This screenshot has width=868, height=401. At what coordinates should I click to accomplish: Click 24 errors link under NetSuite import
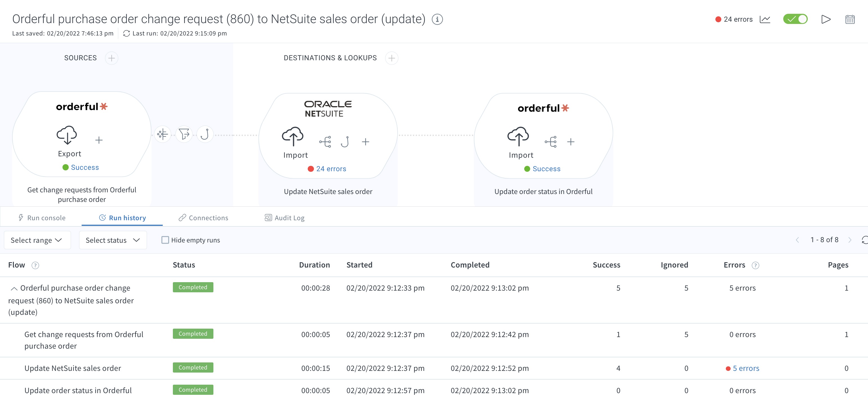331,169
